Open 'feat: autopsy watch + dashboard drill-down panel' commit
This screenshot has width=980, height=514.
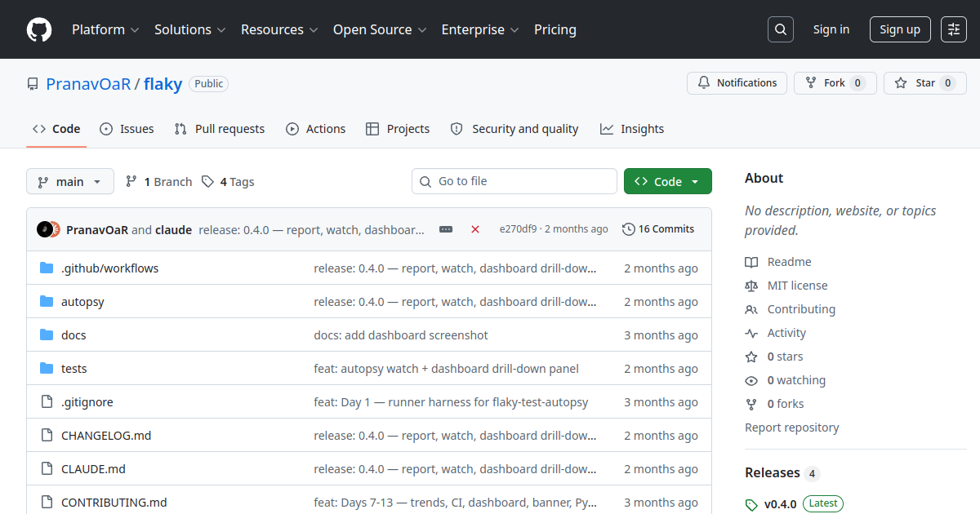[446, 369]
